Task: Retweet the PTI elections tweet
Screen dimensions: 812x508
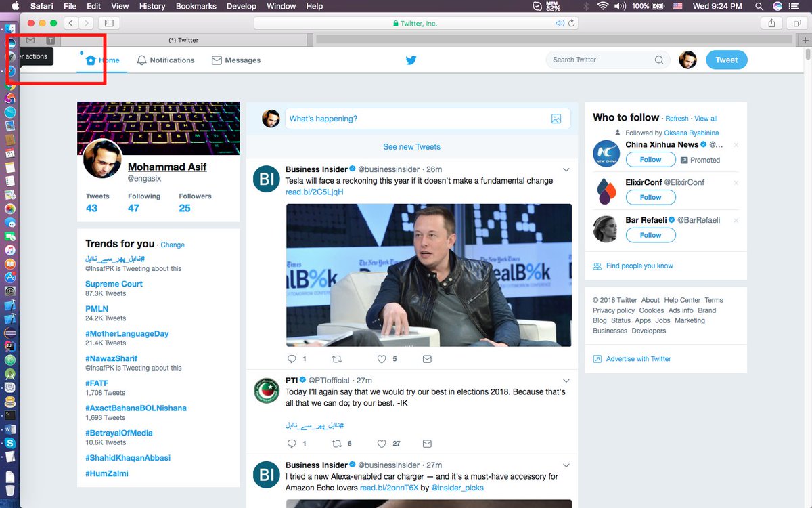Action: (337, 444)
